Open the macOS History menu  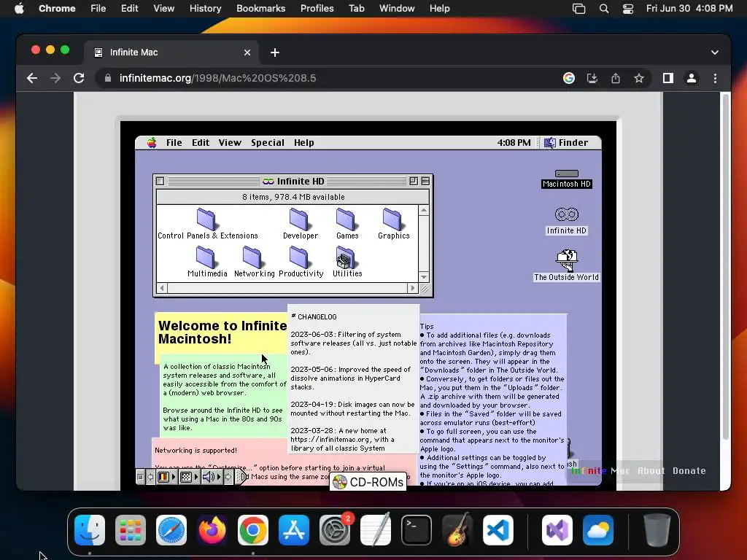coord(205,8)
